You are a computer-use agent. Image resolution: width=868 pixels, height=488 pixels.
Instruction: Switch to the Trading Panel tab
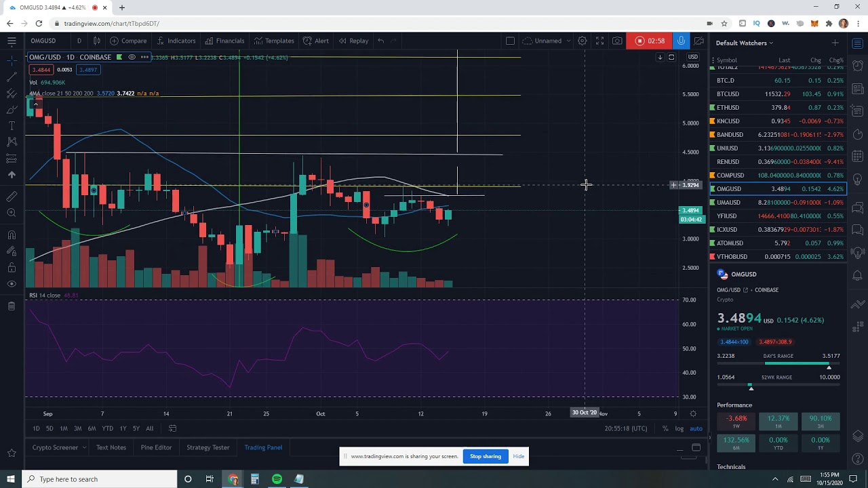pyautogui.click(x=263, y=447)
